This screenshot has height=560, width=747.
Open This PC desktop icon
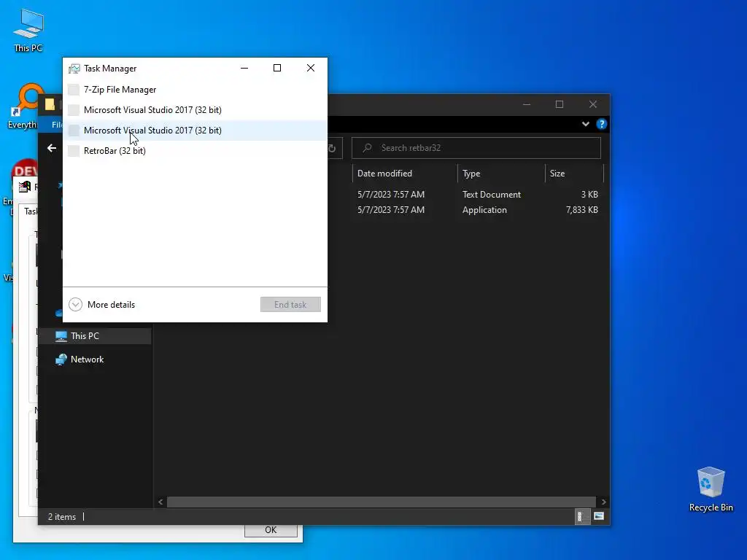[28, 31]
